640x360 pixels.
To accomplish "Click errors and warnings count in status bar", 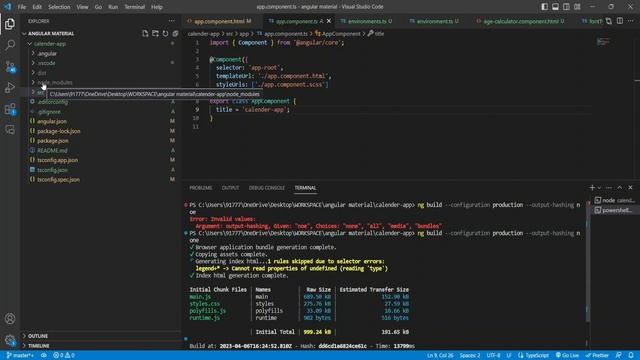I will point(64,356).
